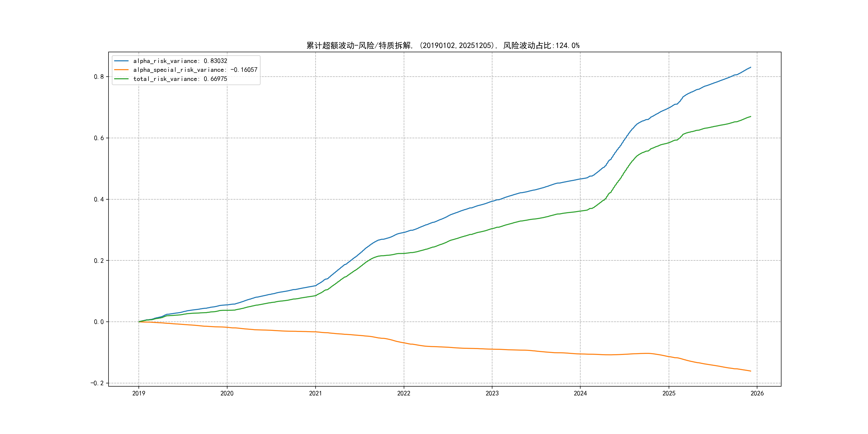
Task: Select the total_risk_variance: 0.66975 legend label
Action: click(180, 79)
